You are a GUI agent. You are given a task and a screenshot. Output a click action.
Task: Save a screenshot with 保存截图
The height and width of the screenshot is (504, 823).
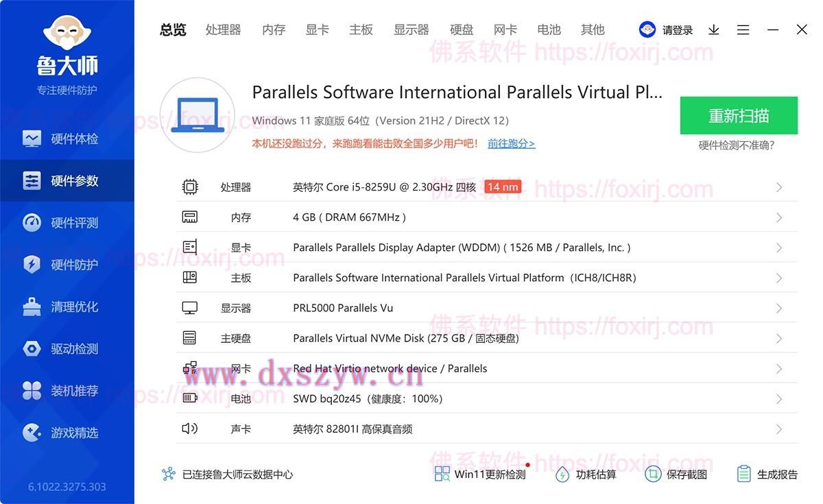[676, 474]
